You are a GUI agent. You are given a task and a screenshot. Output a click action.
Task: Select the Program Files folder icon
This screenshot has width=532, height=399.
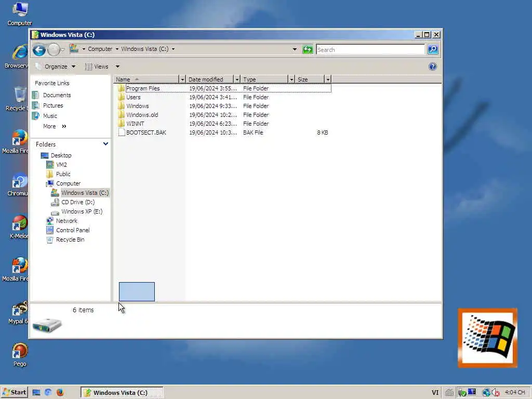pos(121,88)
